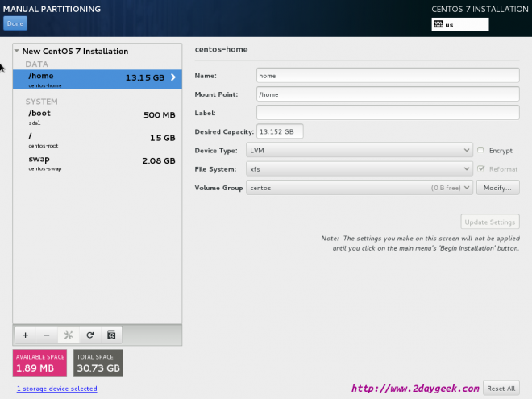This screenshot has width=532, height=399.
Task: Click the remove mount point minus icon
Action: click(x=47, y=335)
